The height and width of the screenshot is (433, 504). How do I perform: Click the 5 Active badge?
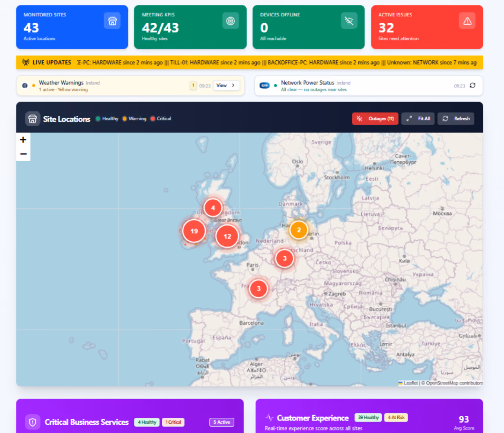click(221, 422)
